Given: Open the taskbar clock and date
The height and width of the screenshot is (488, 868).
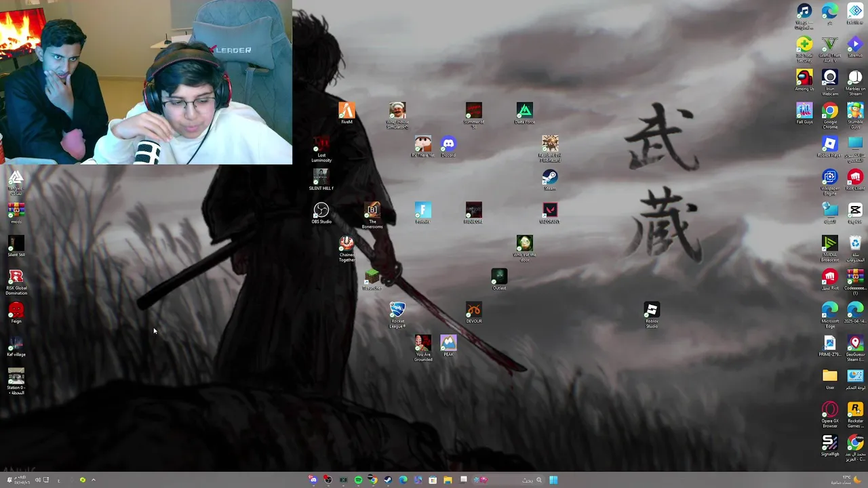Looking at the screenshot, I should tap(22, 480).
